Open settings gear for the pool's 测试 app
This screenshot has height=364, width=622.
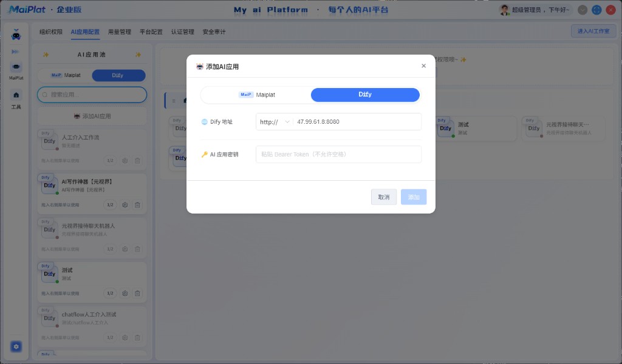tap(125, 294)
